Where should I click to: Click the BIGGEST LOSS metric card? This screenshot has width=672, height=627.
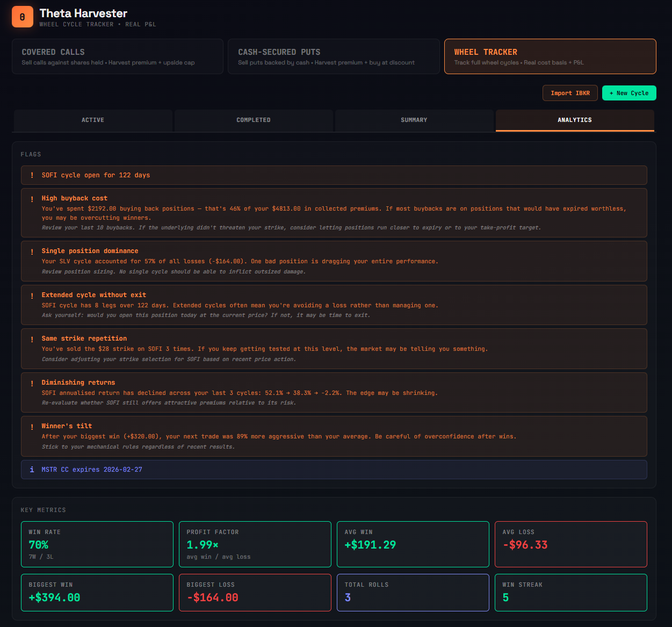coord(255,592)
